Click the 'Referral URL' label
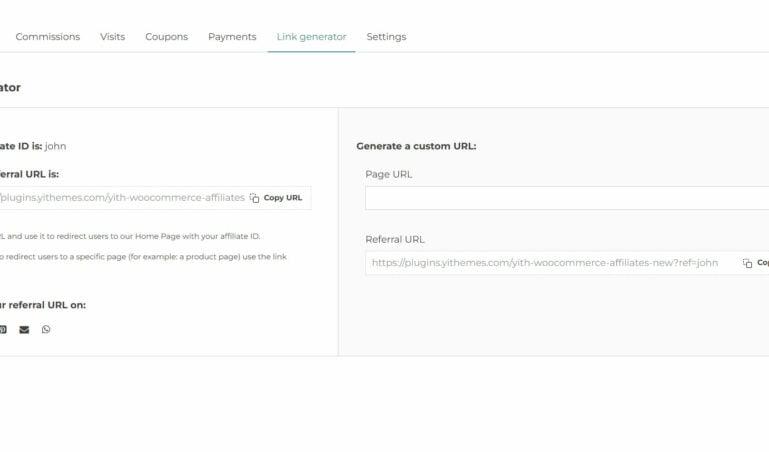Viewport: 769px width, 452px height. click(395, 239)
